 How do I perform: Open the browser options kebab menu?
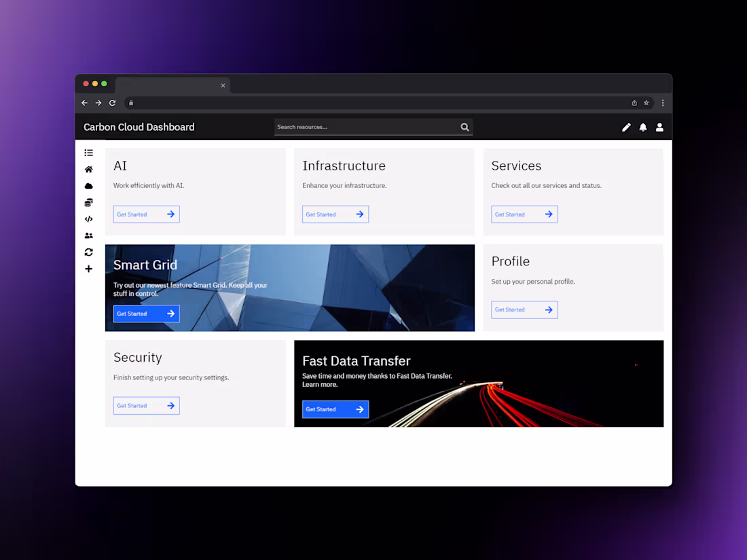(x=663, y=102)
